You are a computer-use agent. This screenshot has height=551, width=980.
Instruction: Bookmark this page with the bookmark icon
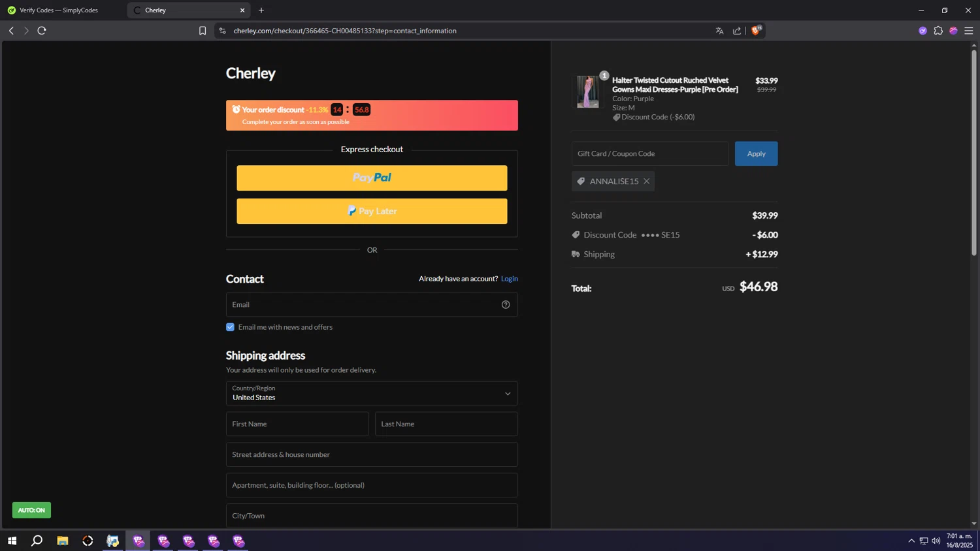(203, 31)
